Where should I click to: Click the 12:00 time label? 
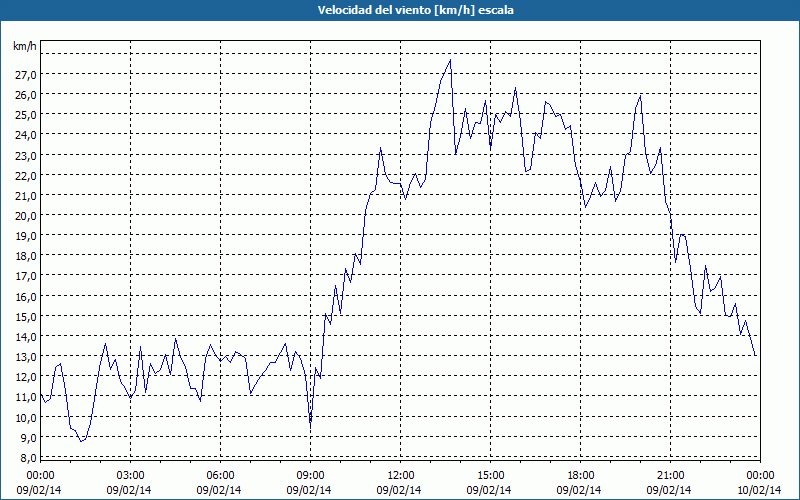coord(401,476)
